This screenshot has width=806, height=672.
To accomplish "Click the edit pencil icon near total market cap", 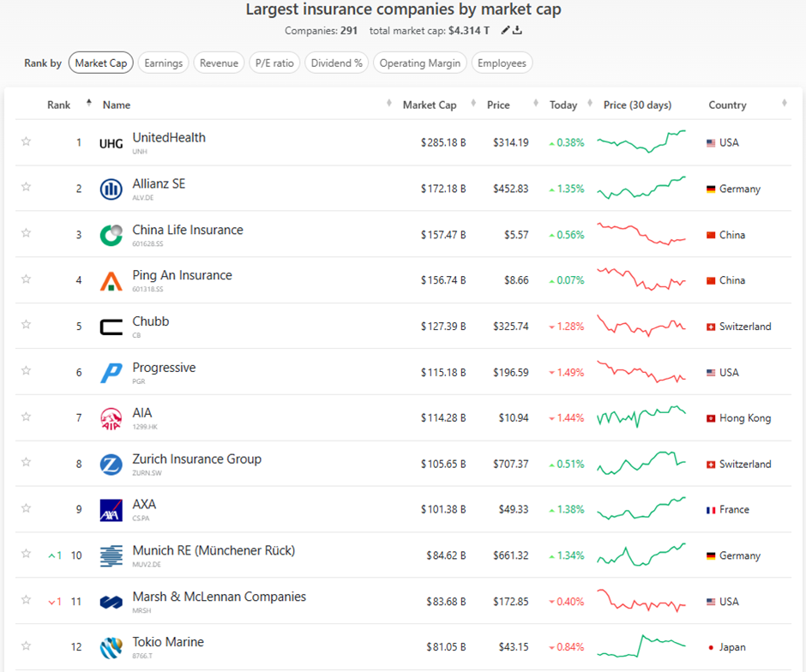I will [506, 31].
